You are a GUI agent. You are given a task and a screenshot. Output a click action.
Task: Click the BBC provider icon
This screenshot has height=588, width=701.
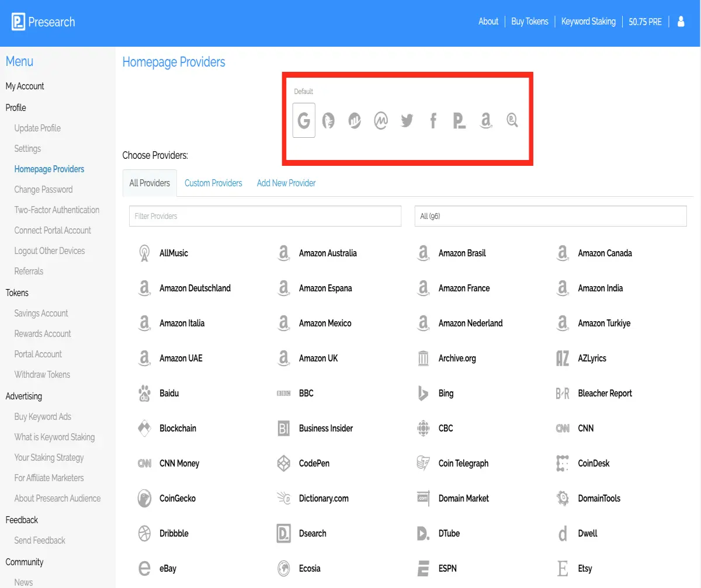pyautogui.click(x=284, y=394)
